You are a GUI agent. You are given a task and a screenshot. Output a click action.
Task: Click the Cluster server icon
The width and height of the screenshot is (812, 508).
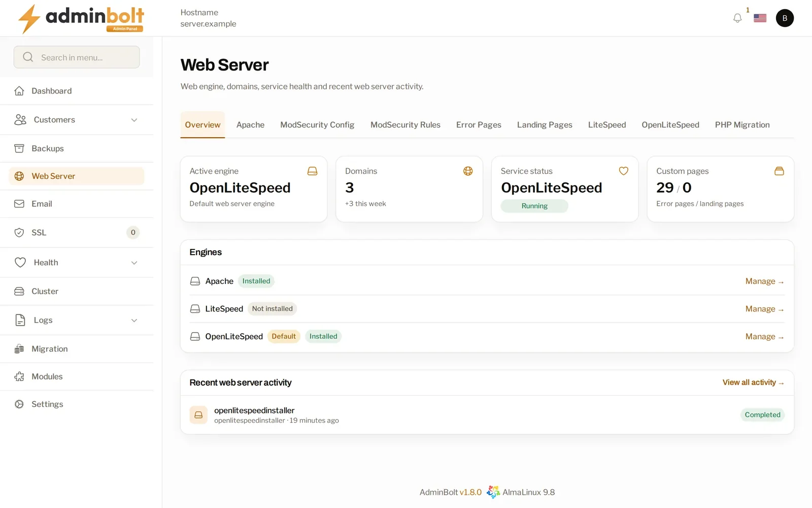[x=19, y=292]
